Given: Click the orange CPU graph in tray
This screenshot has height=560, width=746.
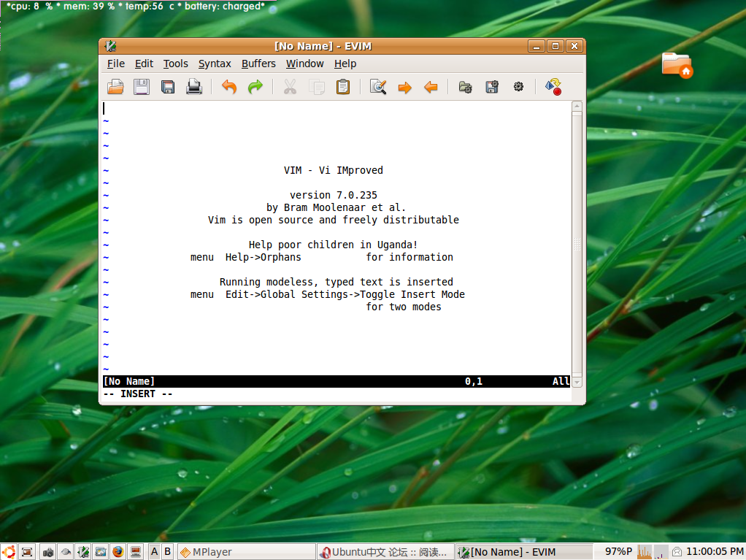Looking at the screenshot, I should 645,552.
